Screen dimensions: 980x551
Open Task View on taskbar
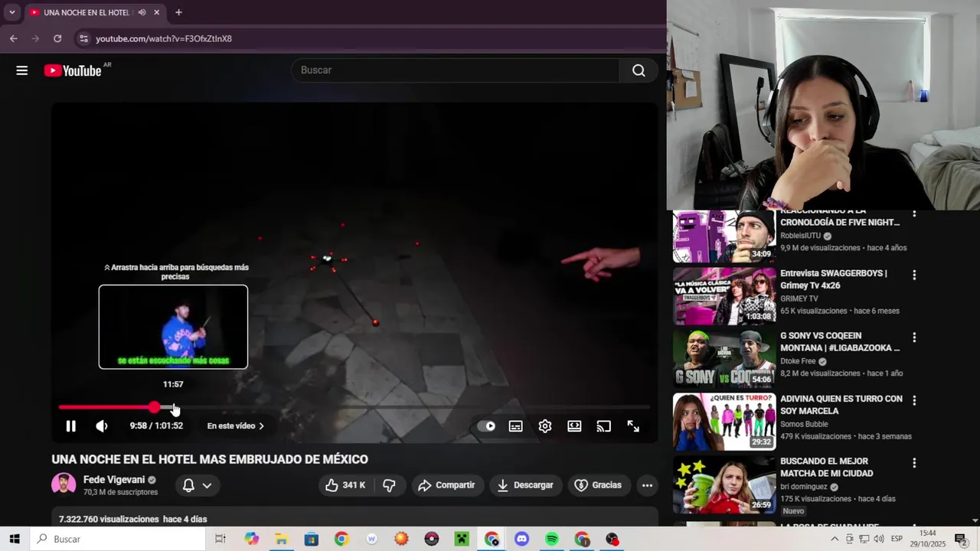[x=220, y=539]
